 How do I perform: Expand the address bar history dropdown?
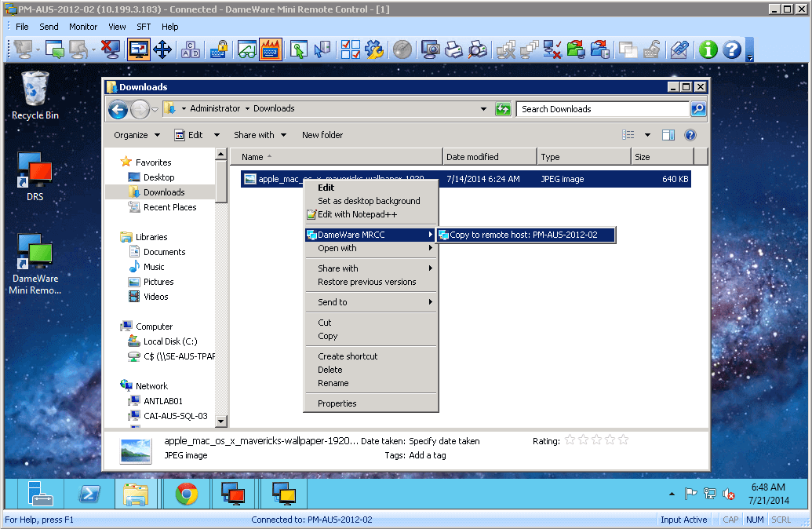(483, 109)
